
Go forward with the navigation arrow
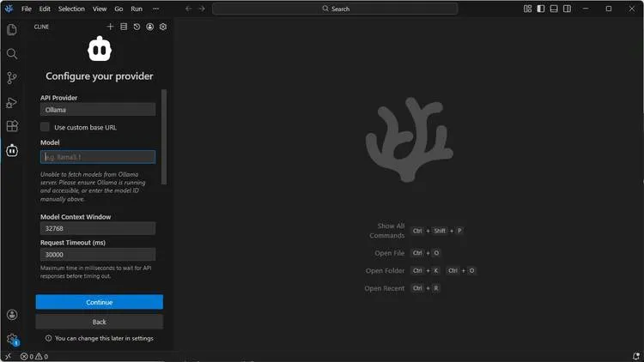(x=202, y=9)
